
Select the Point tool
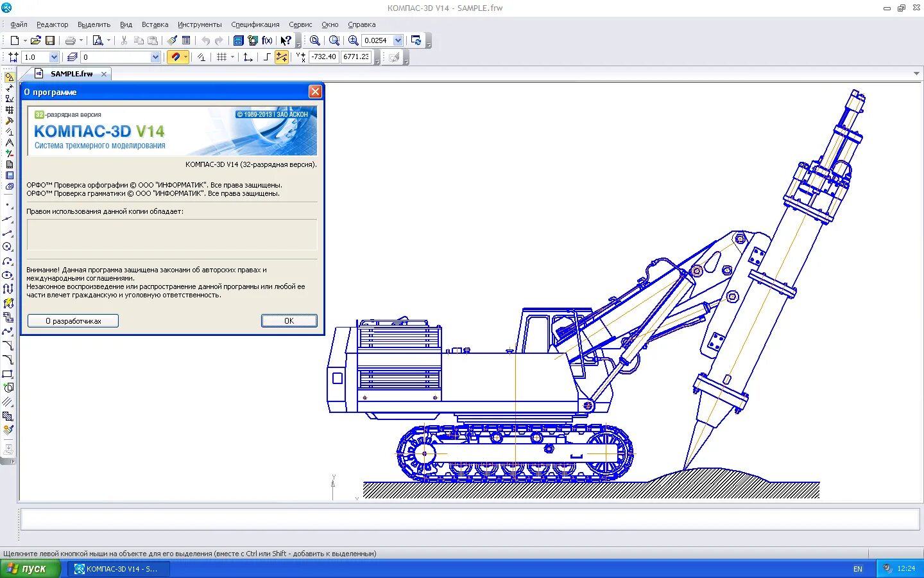pos(8,206)
